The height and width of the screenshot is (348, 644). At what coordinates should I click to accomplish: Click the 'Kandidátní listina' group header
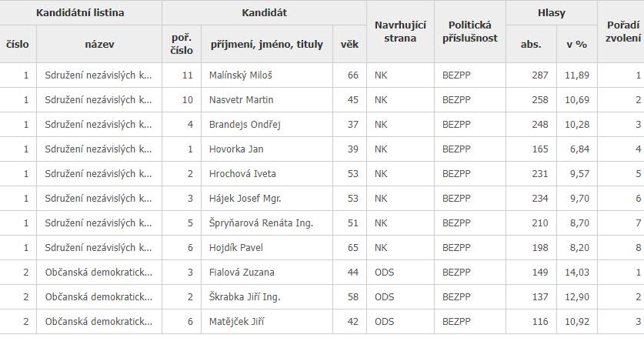[80, 13]
